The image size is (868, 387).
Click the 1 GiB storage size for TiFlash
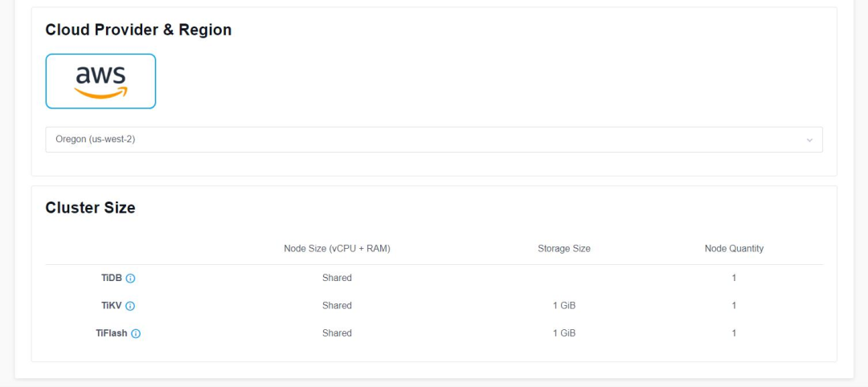pyautogui.click(x=564, y=332)
